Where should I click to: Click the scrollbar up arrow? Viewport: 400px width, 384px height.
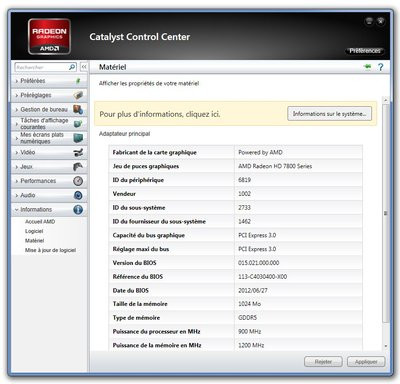tap(386, 100)
